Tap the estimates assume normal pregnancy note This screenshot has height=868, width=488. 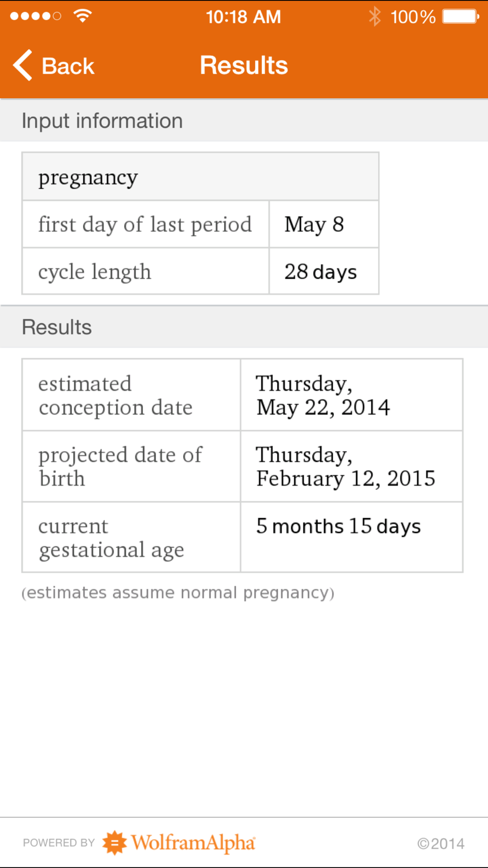[x=178, y=593]
